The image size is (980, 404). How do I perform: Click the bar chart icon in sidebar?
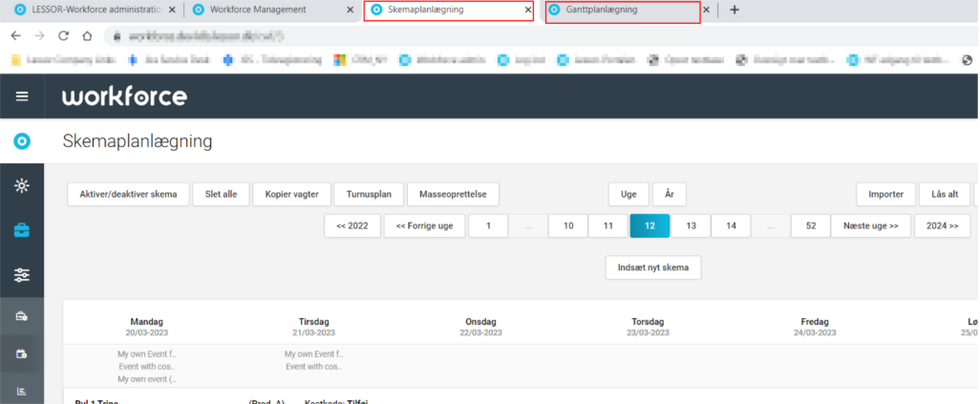[21, 391]
